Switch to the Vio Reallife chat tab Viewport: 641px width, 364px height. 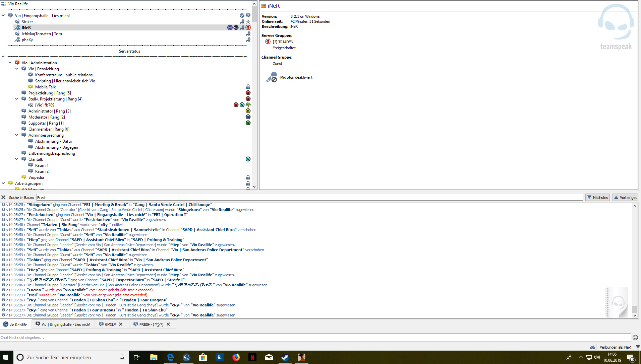(x=15, y=324)
